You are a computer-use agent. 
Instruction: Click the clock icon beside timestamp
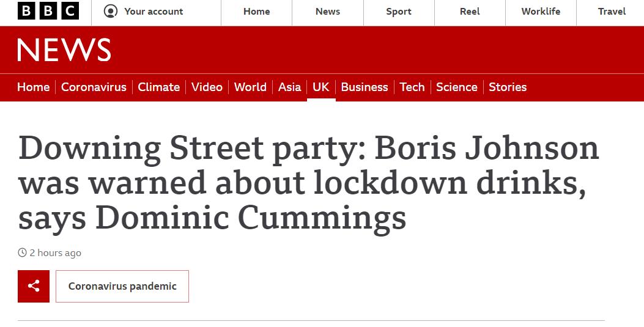click(x=22, y=253)
